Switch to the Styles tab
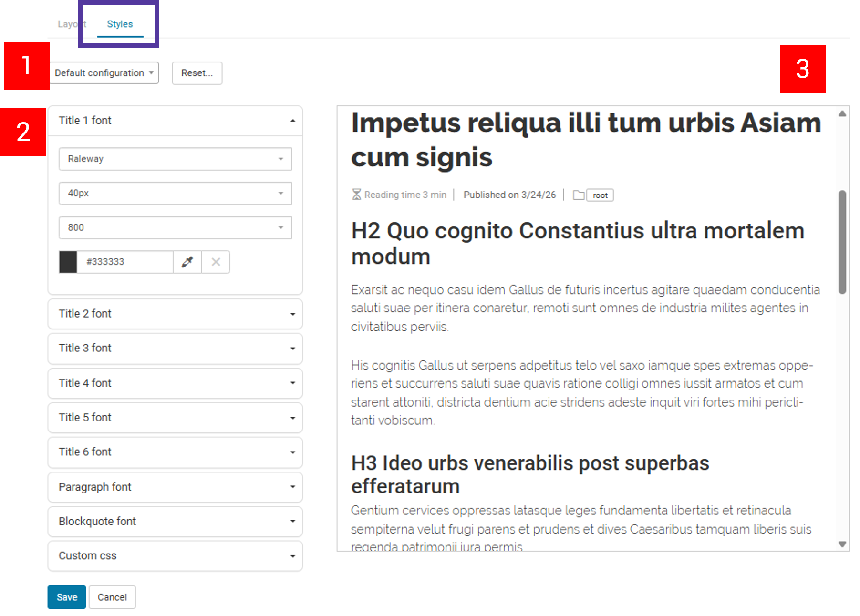The width and height of the screenshot is (860, 616). pyautogui.click(x=120, y=24)
